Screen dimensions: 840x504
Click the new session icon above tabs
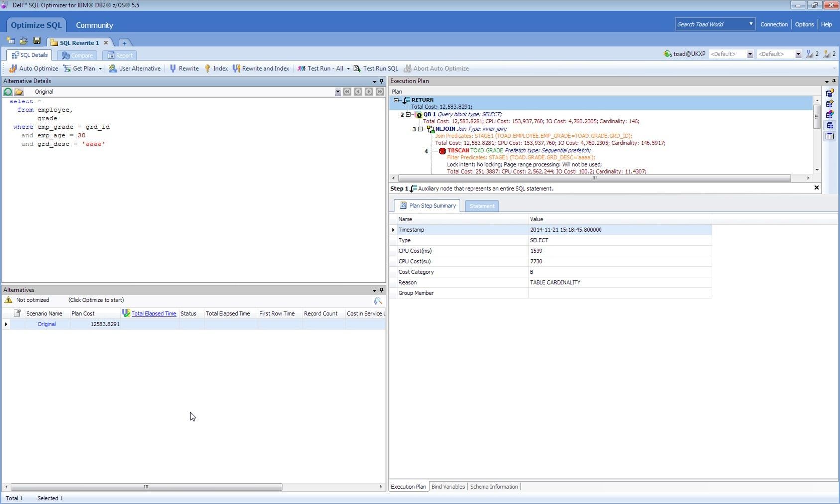coord(11,41)
